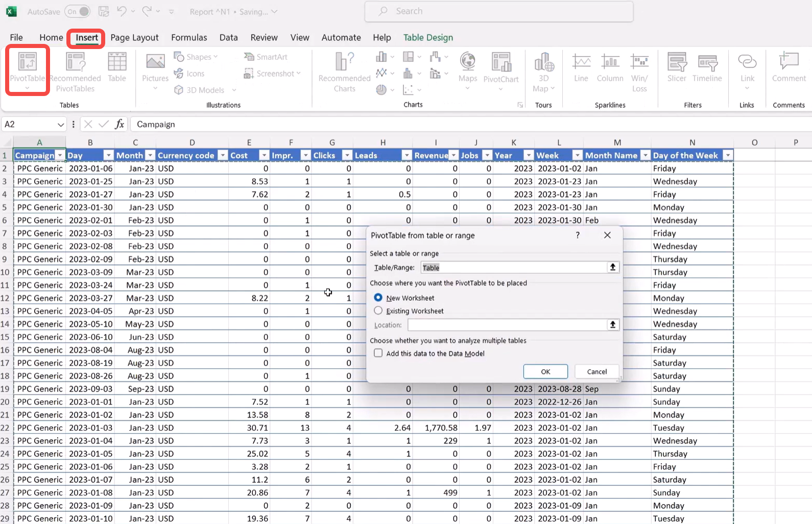Insert a Line sparkline

coord(581,67)
